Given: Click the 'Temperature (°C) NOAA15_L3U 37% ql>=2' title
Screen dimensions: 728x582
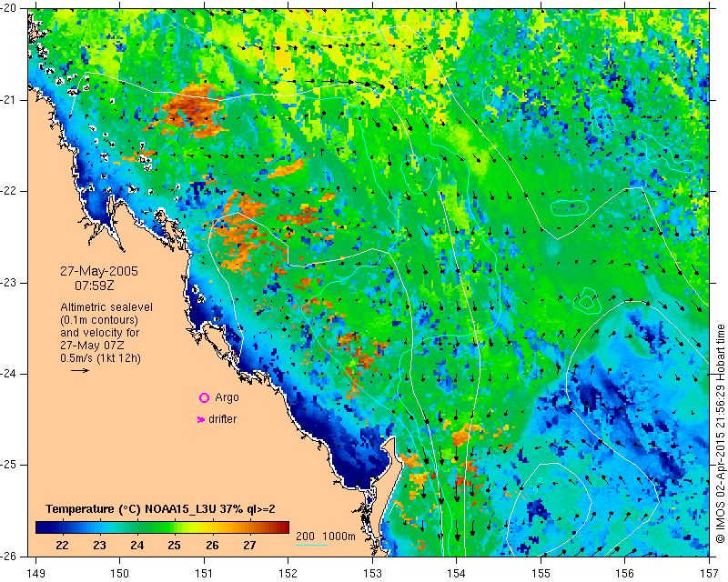Looking at the screenshot, I should tap(160, 509).
